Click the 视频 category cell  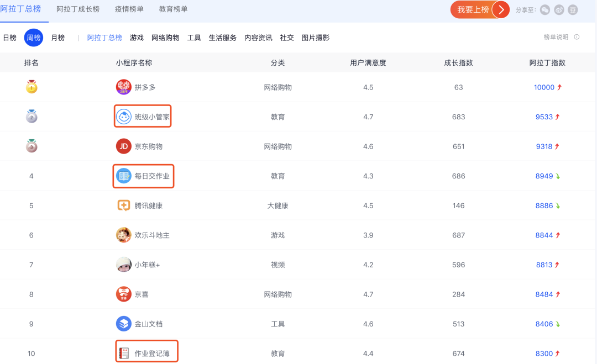click(x=277, y=265)
